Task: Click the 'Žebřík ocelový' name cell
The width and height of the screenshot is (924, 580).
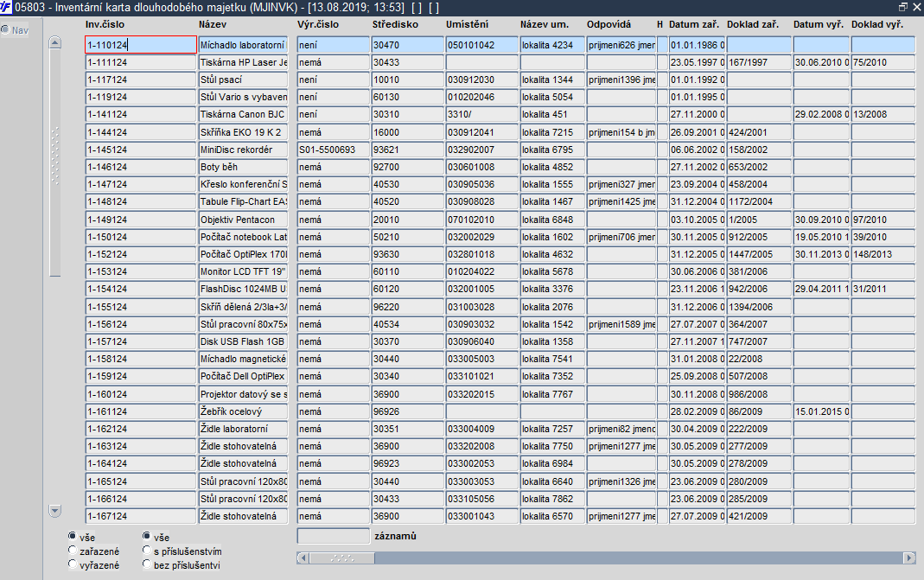Action: (243, 411)
